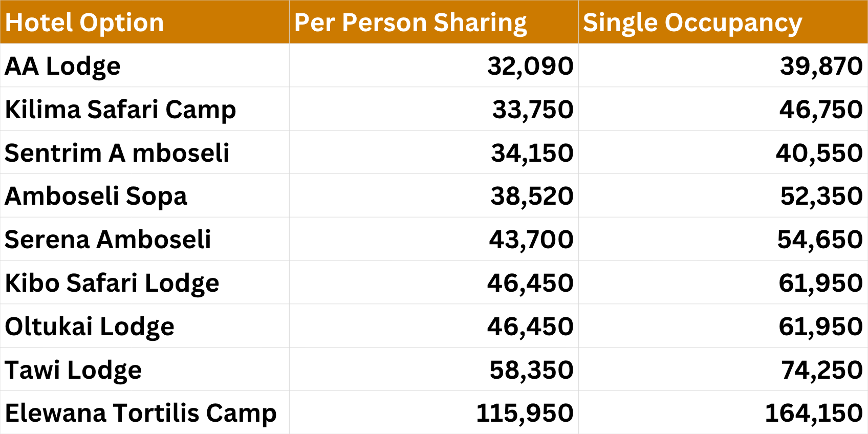Select the 52,350 Amboseli Sopa single price

[821, 196]
